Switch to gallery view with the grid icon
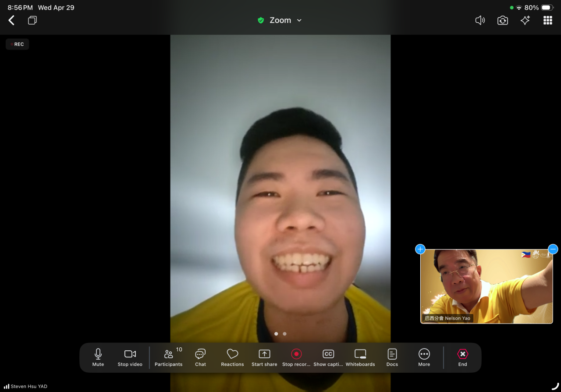The height and width of the screenshot is (392, 561). coord(548,20)
